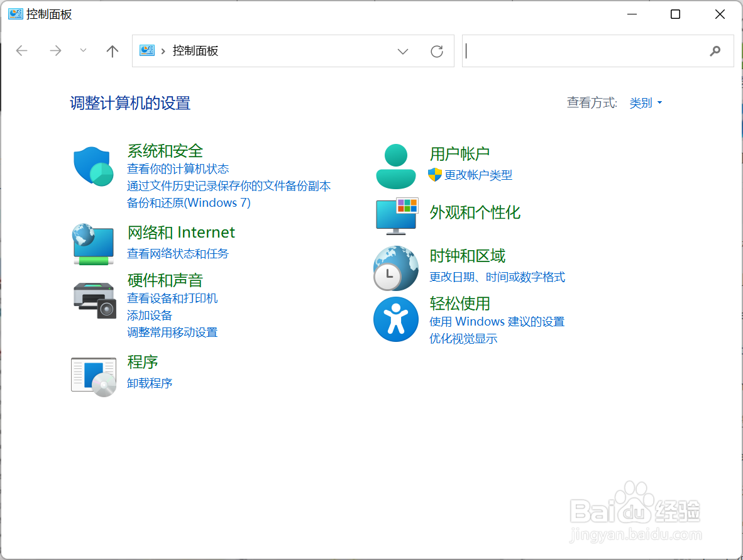Click the UAC shield beside 更改帐户类型
This screenshot has height=560, width=743.
coord(434,176)
